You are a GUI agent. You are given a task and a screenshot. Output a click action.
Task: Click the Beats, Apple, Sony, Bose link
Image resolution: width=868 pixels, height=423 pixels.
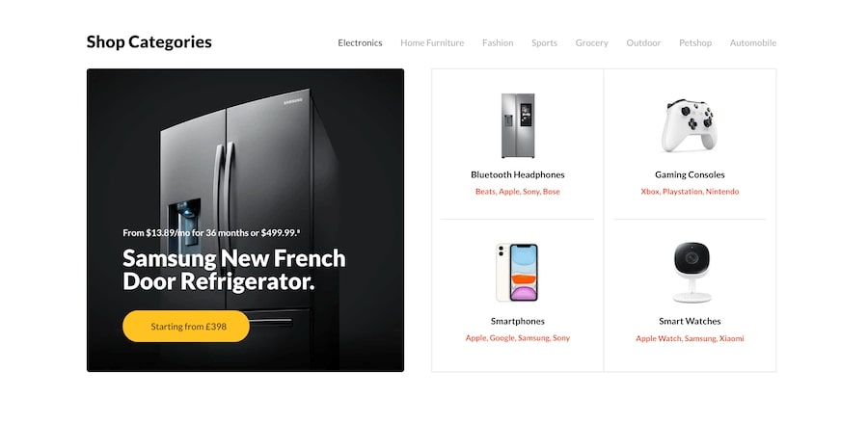coord(518,192)
